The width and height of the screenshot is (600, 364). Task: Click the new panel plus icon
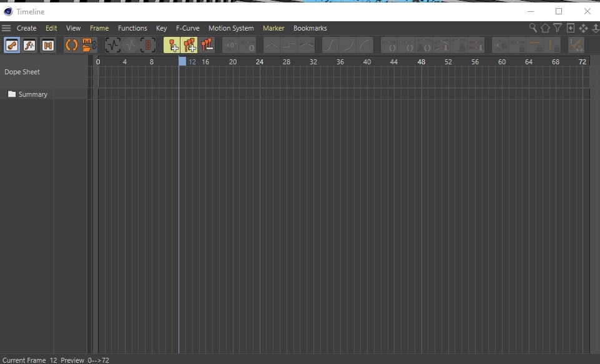[x=571, y=28]
